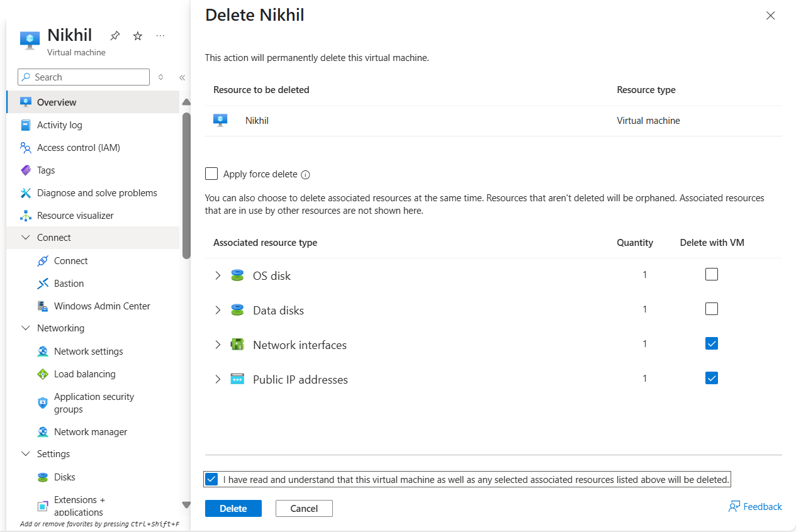
Task: Open Activity log in the sidebar
Action: (x=93, y=125)
